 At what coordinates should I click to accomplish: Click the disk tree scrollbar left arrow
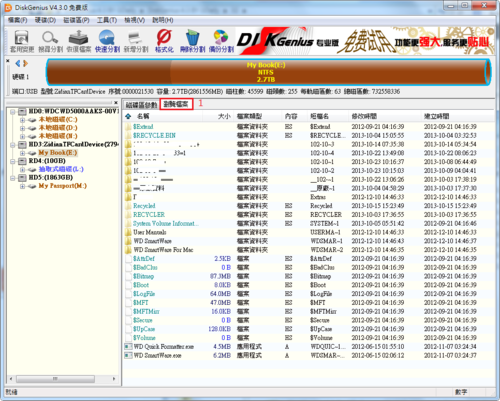coord(11,379)
